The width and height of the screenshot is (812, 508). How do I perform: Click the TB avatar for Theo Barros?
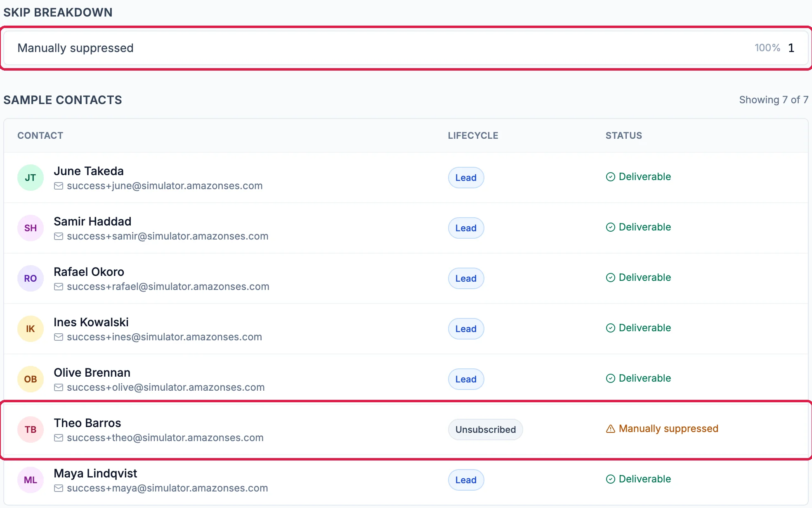[x=31, y=430]
